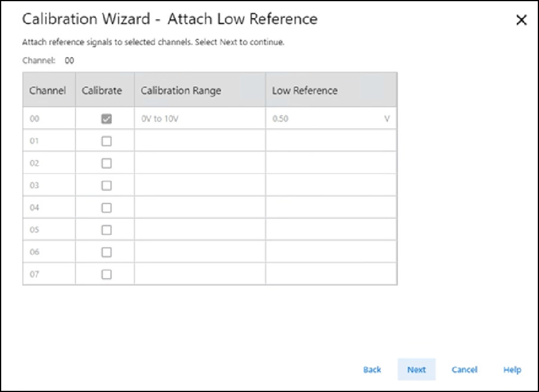The width and height of the screenshot is (539, 392).
Task: Toggle Calibrate checkbox on channel 05
Action: 107,230
